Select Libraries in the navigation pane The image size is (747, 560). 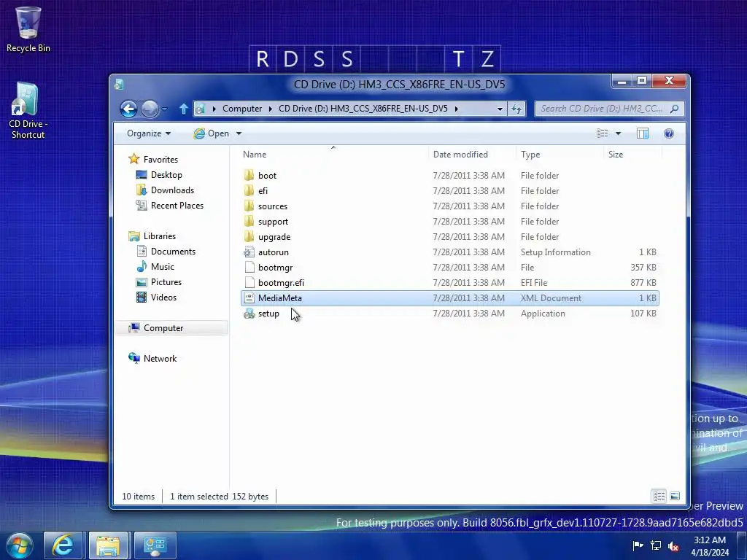[x=160, y=236]
